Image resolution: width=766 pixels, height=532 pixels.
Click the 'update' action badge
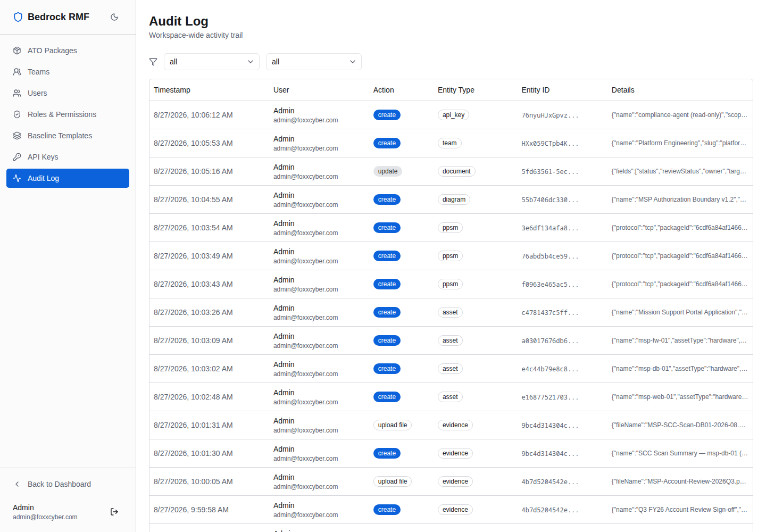(x=388, y=171)
